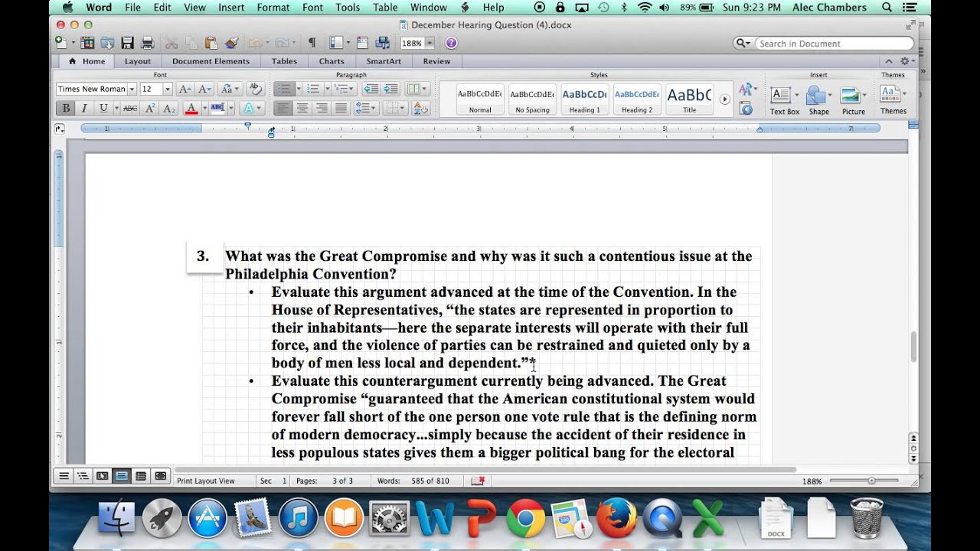The height and width of the screenshot is (551, 980).
Task: Click the Print icon
Action: pos(148,43)
